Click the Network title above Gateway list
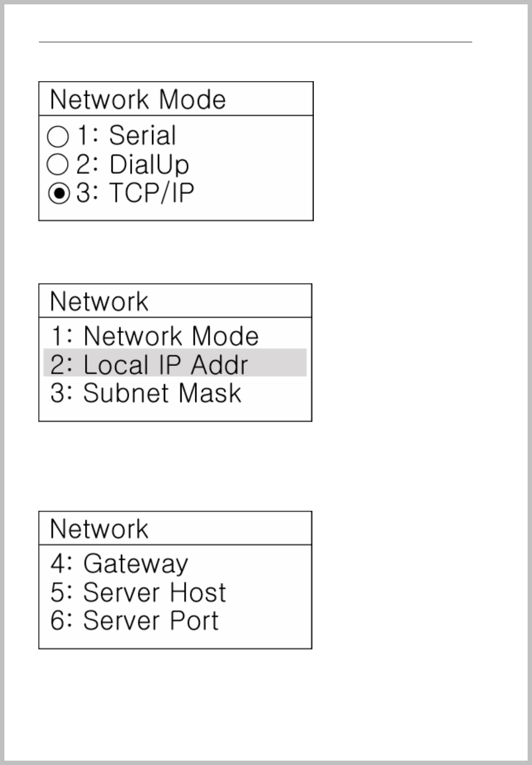This screenshot has height=765, width=532. click(x=99, y=529)
